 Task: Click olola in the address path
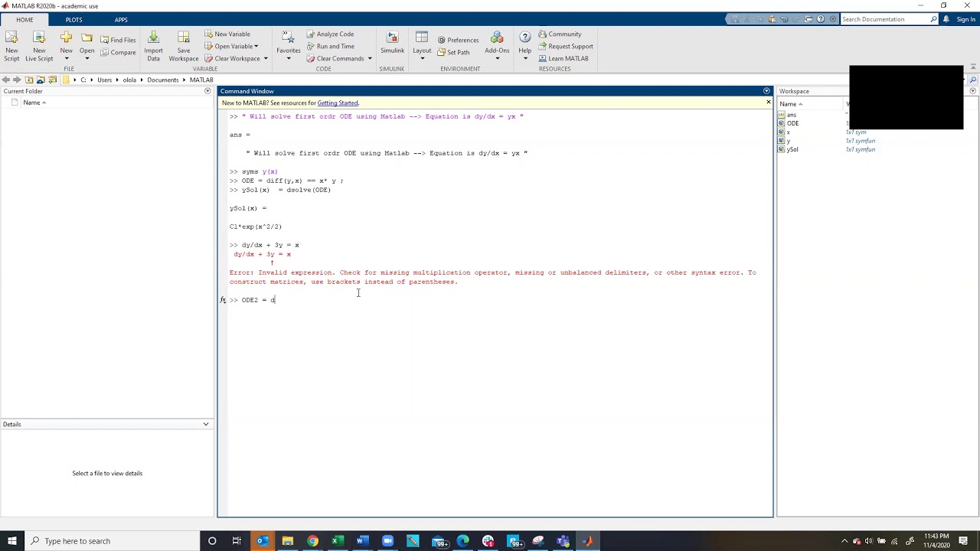129,80
